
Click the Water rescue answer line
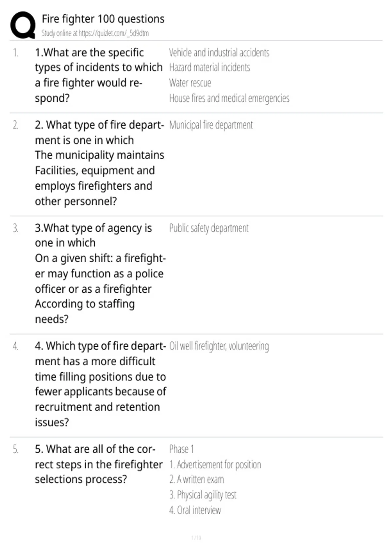(x=190, y=83)
